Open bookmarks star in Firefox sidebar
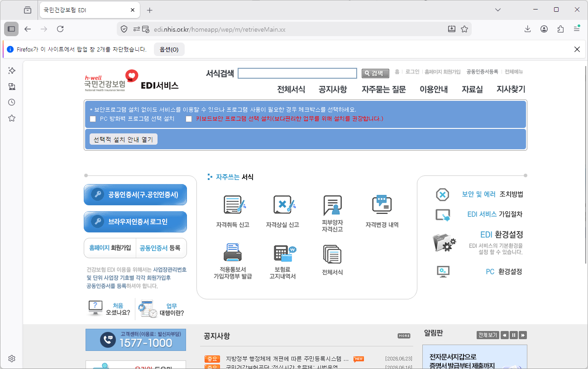 click(12, 118)
